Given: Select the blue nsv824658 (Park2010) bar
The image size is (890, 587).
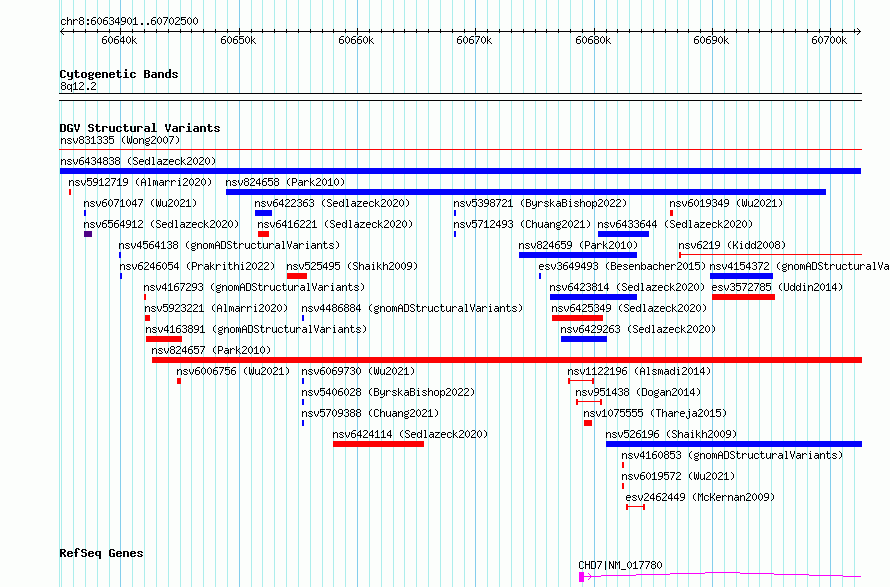Looking at the screenshot, I should coord(526,192).
